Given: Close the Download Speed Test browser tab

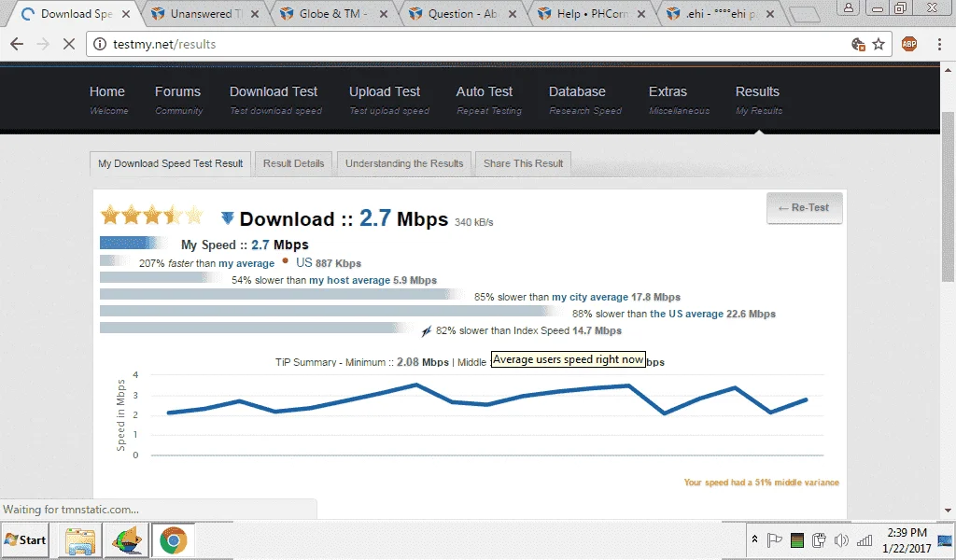Looking at the screenshot, I should 126,13.
